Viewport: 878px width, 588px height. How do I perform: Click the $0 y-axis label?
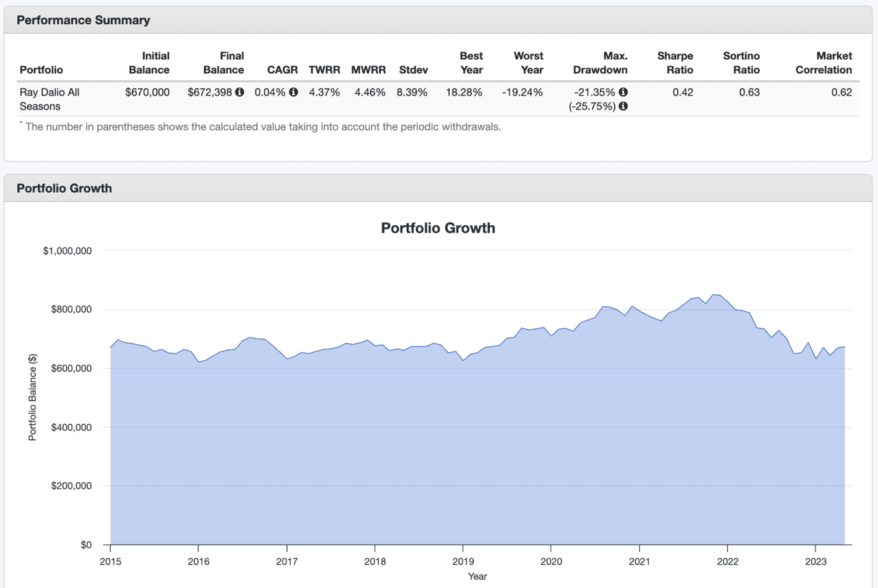click(86, 545)
